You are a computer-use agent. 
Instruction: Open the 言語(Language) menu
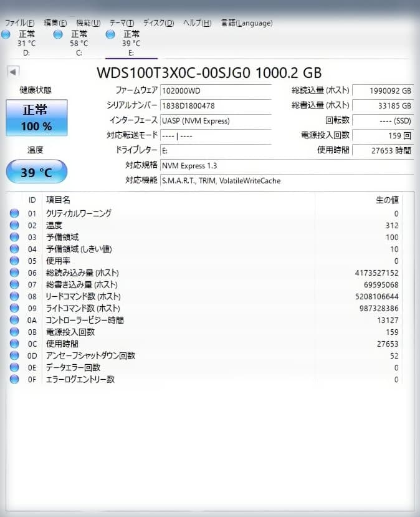tap(247, 23)
